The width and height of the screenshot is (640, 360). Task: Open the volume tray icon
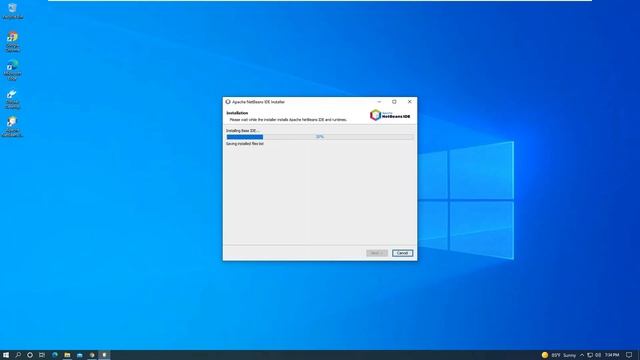click(598, 355)
